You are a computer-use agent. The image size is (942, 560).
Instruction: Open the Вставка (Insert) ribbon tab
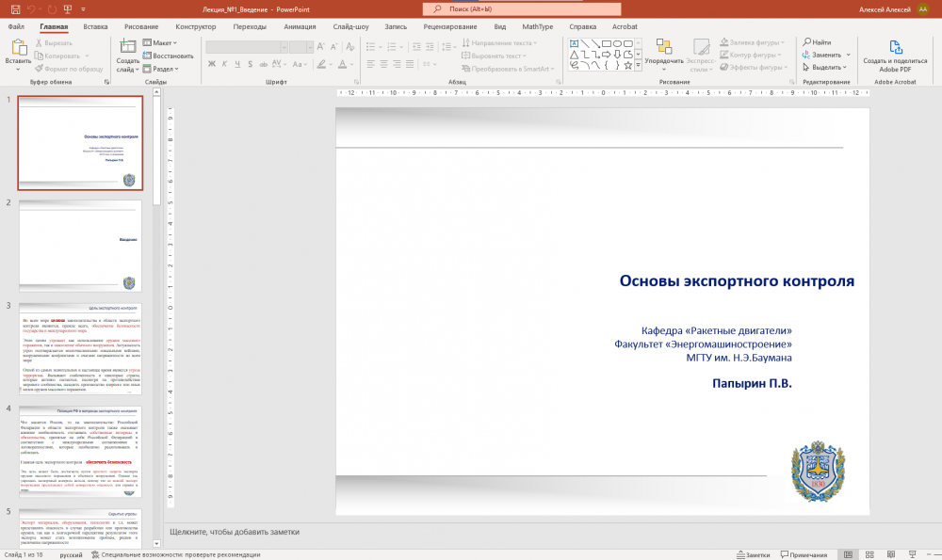(95, 26)
